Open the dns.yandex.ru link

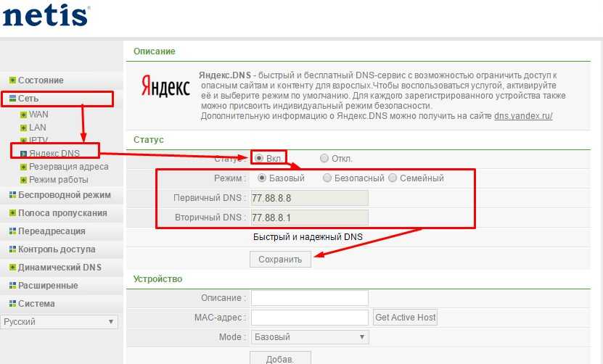(523, 116)
